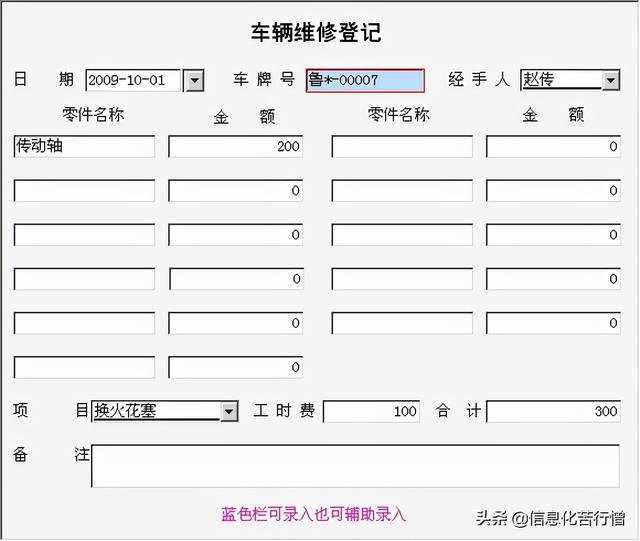Viewport: 640px width, 541px height.
Task: Click the 工时费 field showing 100
Action: (x=371, y=411)
